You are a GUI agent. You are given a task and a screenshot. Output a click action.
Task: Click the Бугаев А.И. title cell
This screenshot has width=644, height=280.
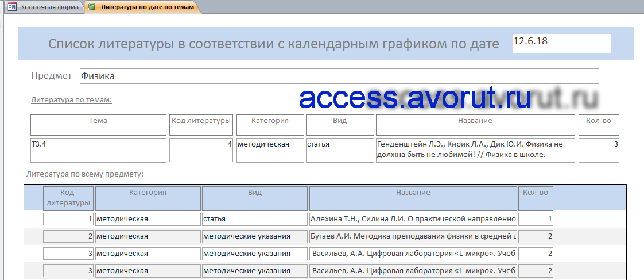coord(413,236)
